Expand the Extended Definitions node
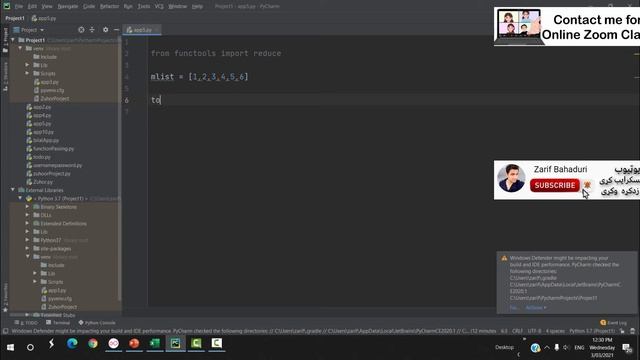The height and width of the screenshot is (360, 640). tap(27, 223)
